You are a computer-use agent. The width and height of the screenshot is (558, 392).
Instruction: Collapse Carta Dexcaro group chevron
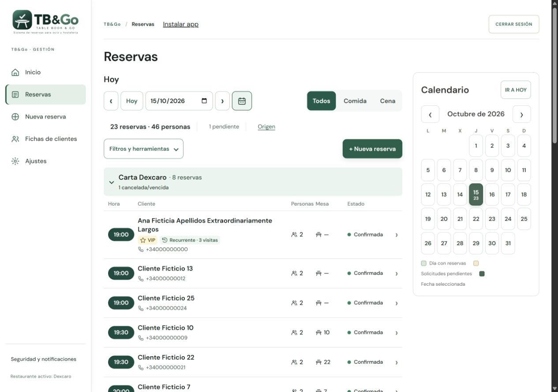(x=111, y=183)
